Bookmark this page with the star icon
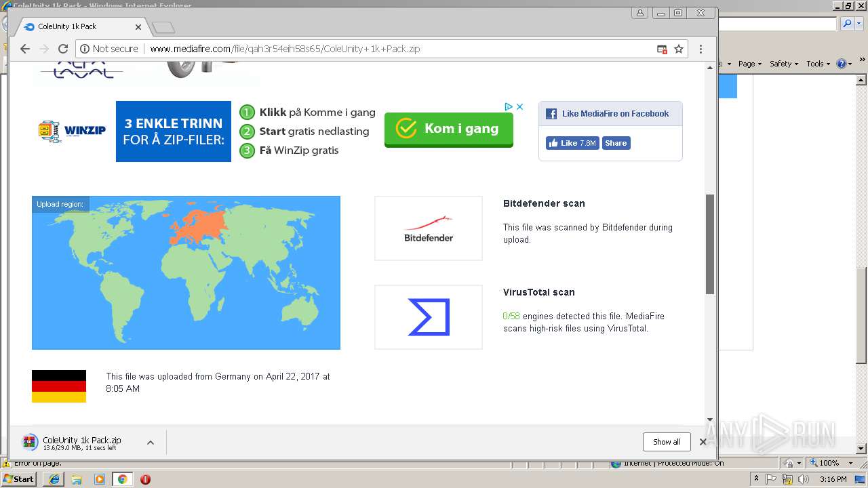The width and height of the screenshot is (868, 488). point(678,49)
